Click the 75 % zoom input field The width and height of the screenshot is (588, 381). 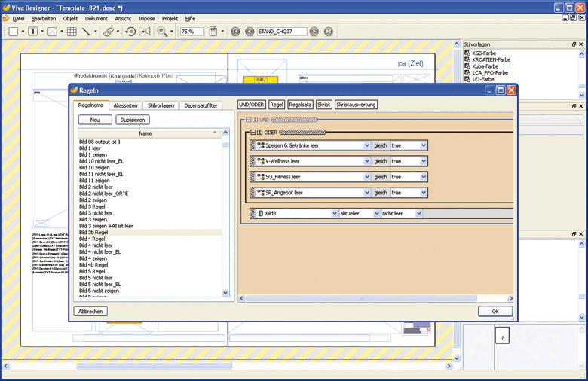pos(191,32)
